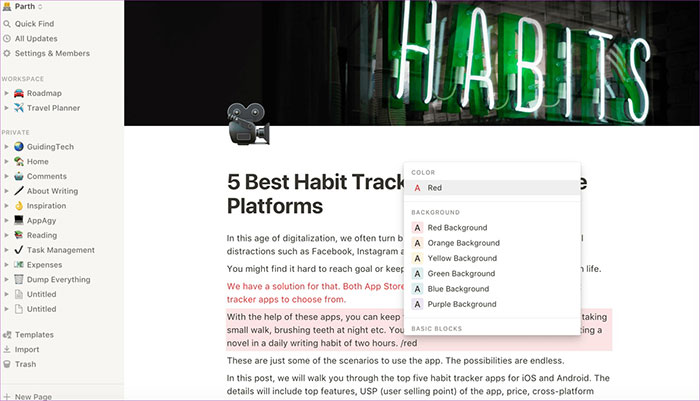Expand the Dump Everything page arrow
The width and height of the screenshot is (700, 401).
[6, 280]
